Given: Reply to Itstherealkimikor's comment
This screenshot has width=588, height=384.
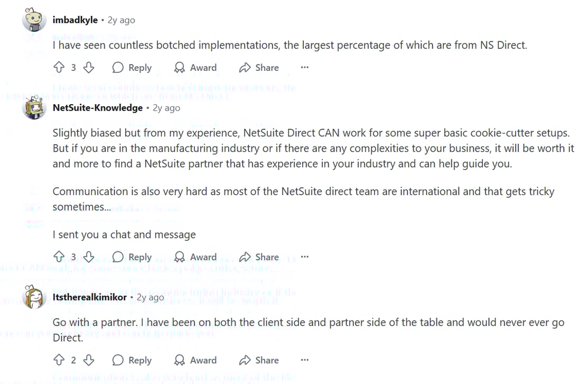Looking at the screenshot, I should [132, 360].
